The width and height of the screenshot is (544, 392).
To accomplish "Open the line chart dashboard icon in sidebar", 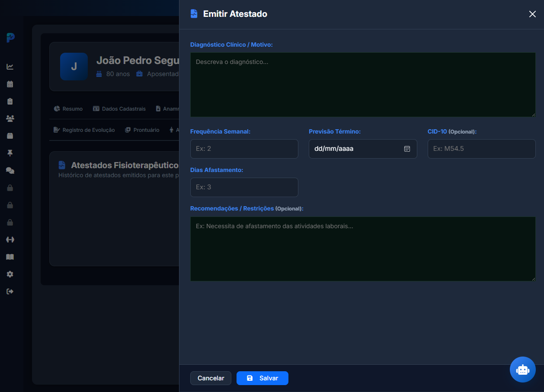I will click(x=10, y=67).
